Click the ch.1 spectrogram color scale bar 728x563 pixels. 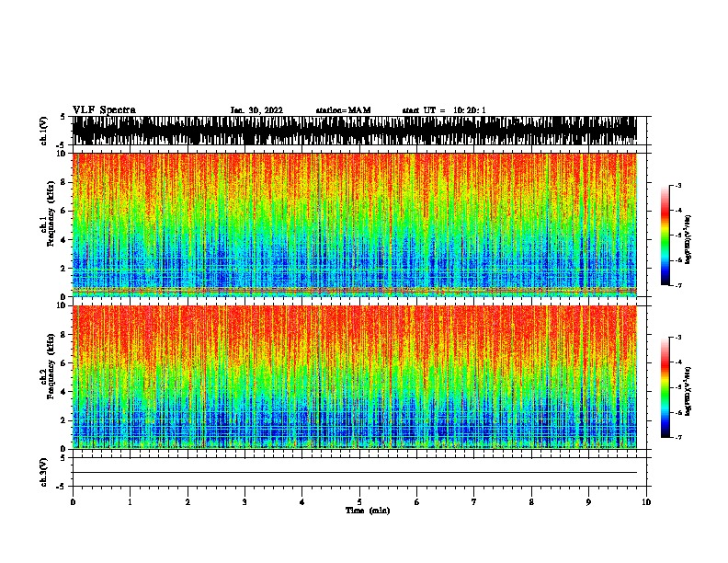pos(665,236)
